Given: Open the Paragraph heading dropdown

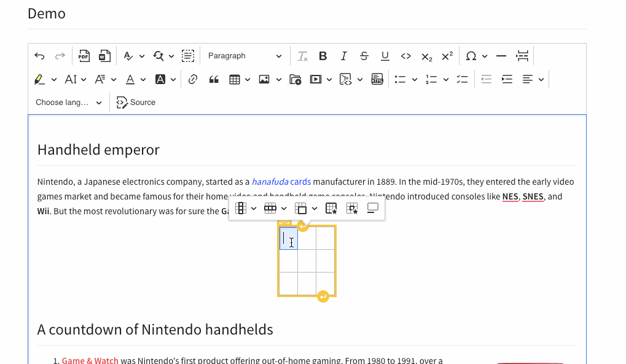Looking at the screenshot, I should click(245, 56).
